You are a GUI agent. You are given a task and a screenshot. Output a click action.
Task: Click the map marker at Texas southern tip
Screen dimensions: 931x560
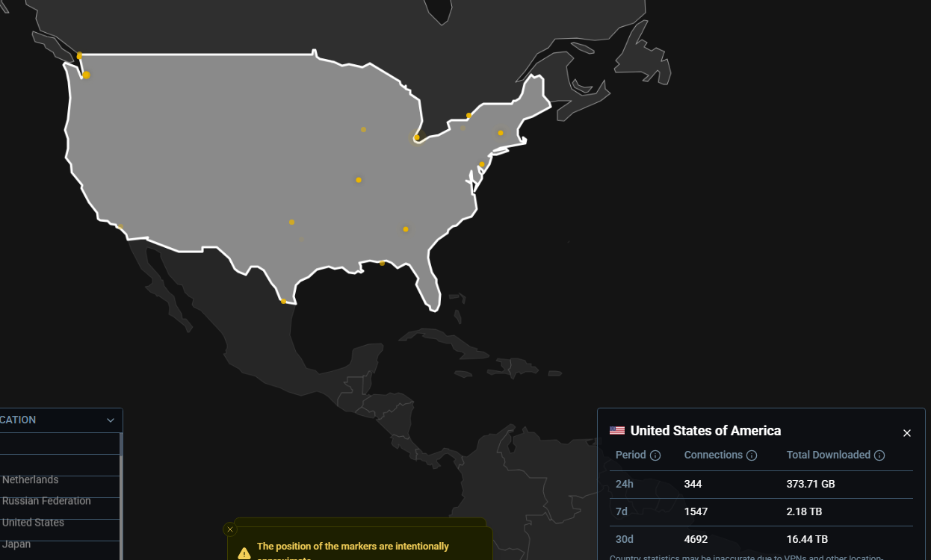pos(283,301)
